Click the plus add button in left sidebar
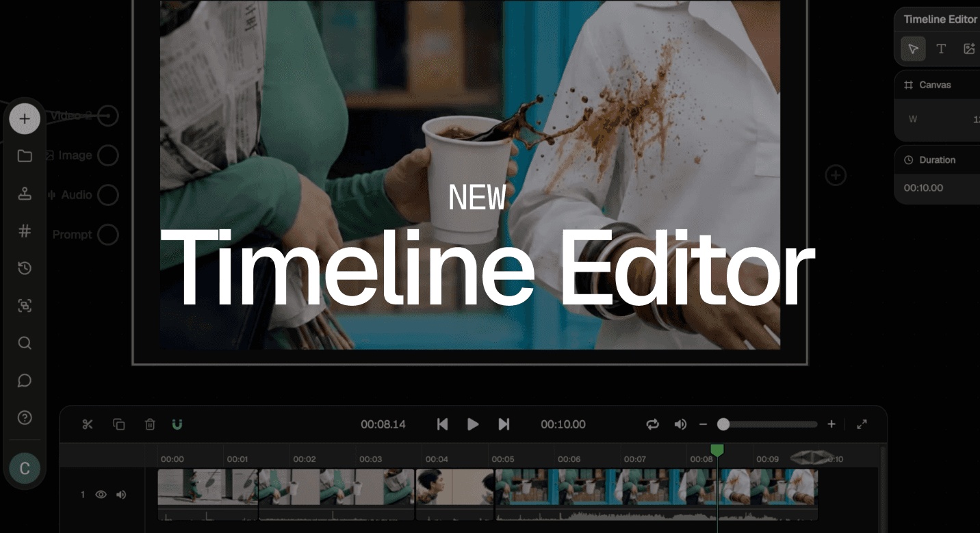Screen dimensions: 980x533 [25, 119]
